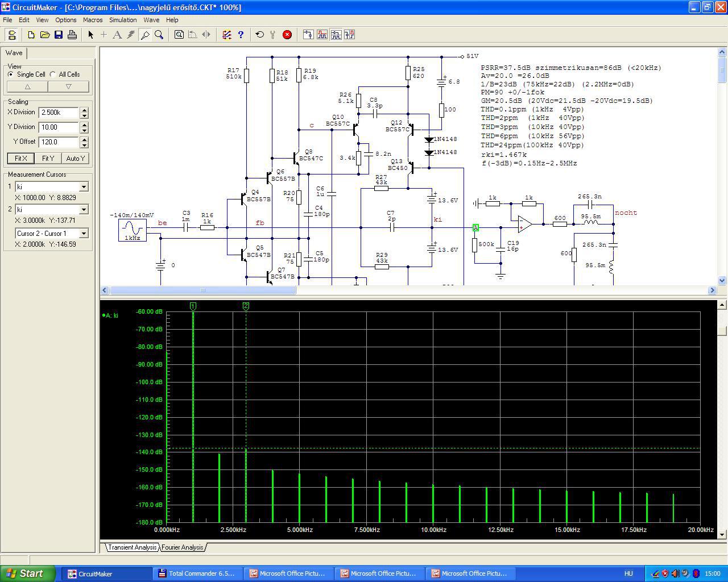Screen dimensions: 728x582
Task: Select the arrow pointer tool
Action: 90,35
